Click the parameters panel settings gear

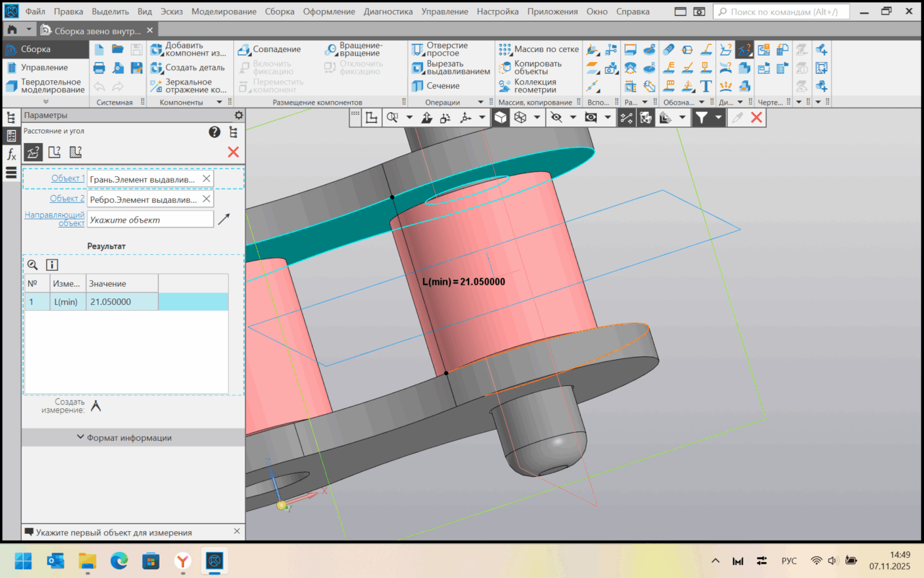tap(239, 116)
